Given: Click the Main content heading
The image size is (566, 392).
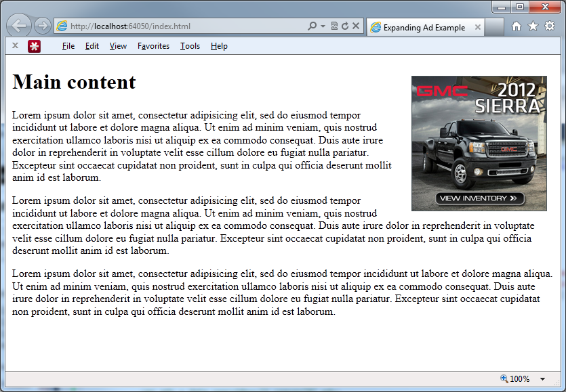Looking at the screenshot, I should 74,82.
